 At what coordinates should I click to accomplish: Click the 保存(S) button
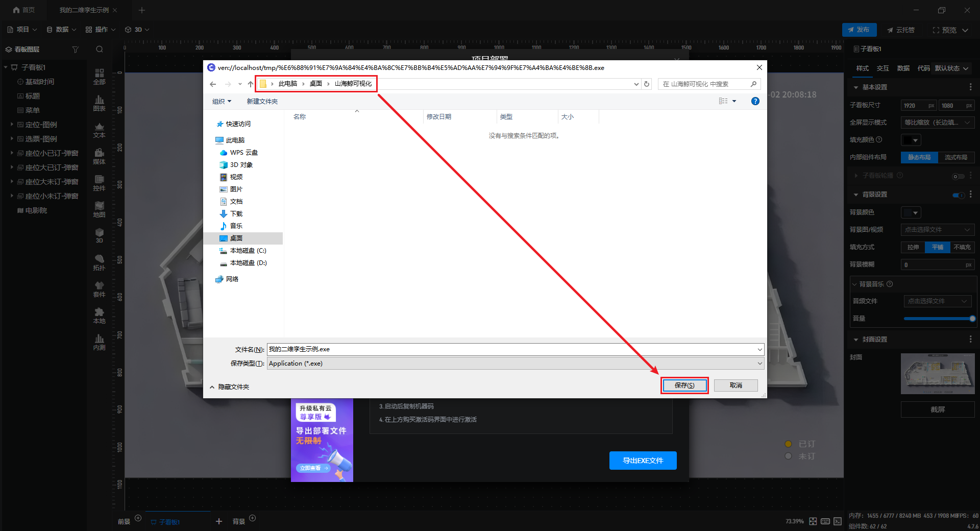click(684, 385)
